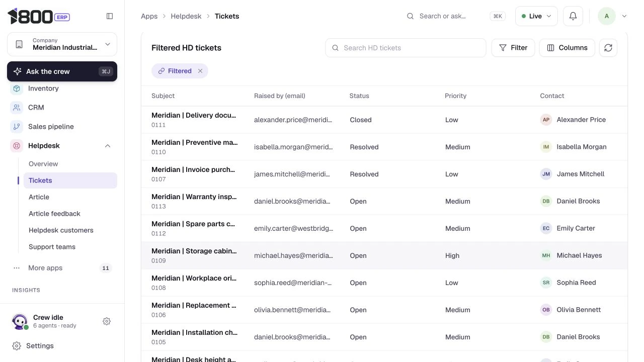Collapse the sidebar panel icon
The image size is (644, 362).
tap(110, 16)
